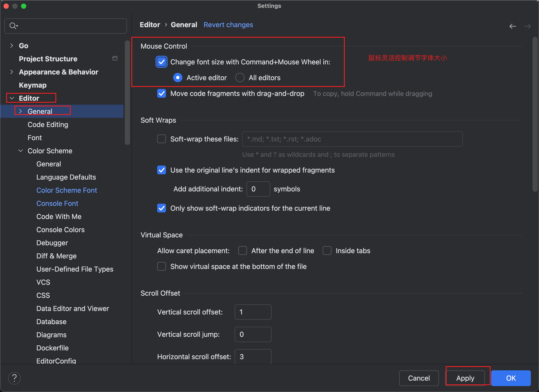
Task: Open the help question mark button
Action: 14,378
